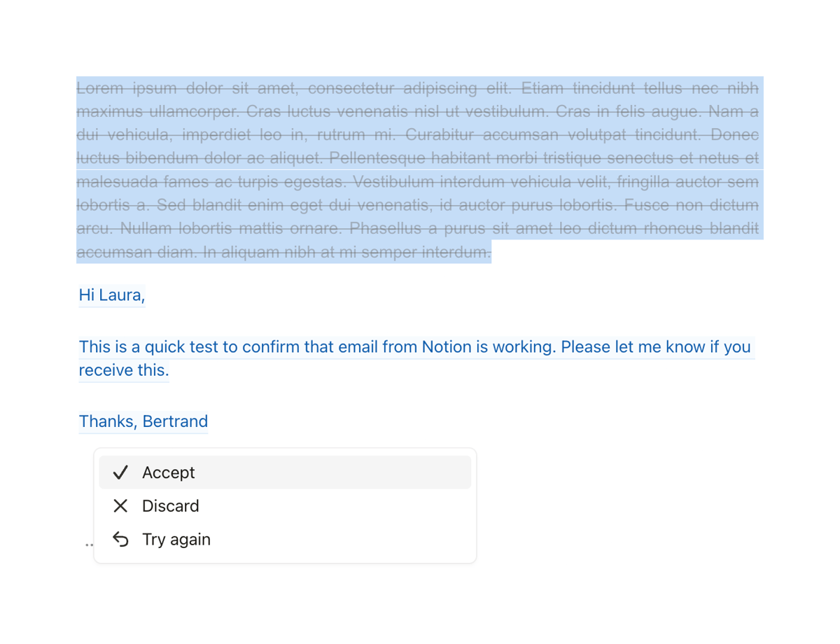
Task: Accept the AI suggested edit
Action: click(x=168, y=472)
